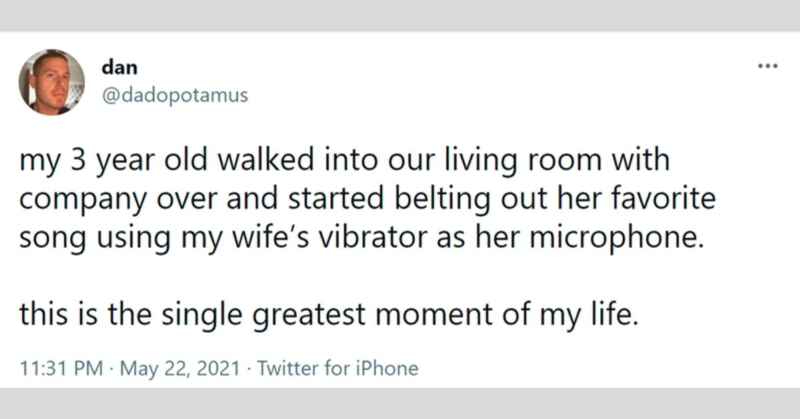Click the gray bar above the tweet card
The image size is (800, 419).
pos(400,14)
